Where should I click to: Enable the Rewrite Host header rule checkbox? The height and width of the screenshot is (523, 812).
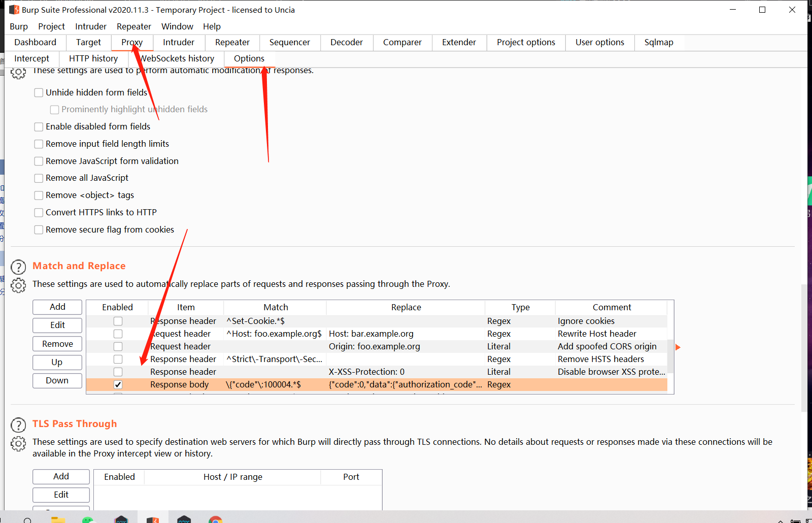tap(118, 334)
